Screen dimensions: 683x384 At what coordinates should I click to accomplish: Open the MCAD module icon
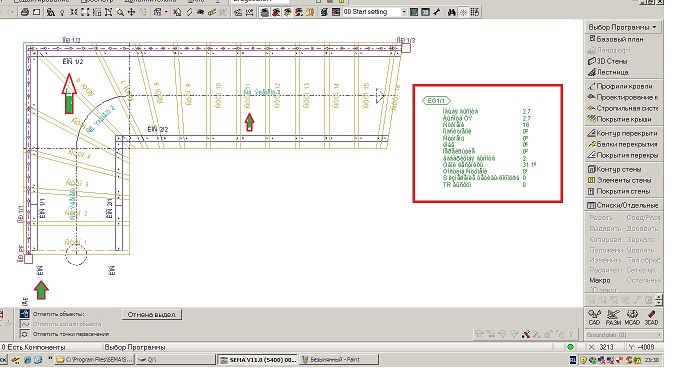(632, 317)
